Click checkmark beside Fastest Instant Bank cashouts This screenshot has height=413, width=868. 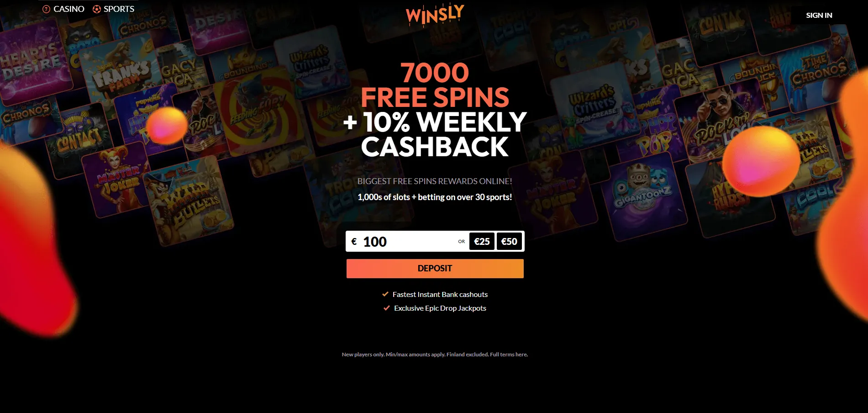pos(385,294)
